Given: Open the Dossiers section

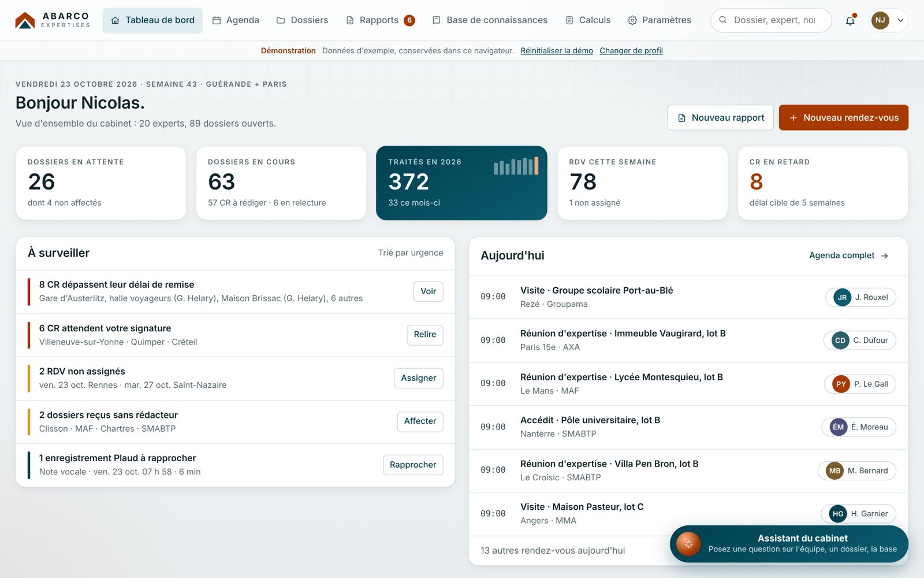Looking at the screenshot, I should pyautogui.click(x=302, y=20).
